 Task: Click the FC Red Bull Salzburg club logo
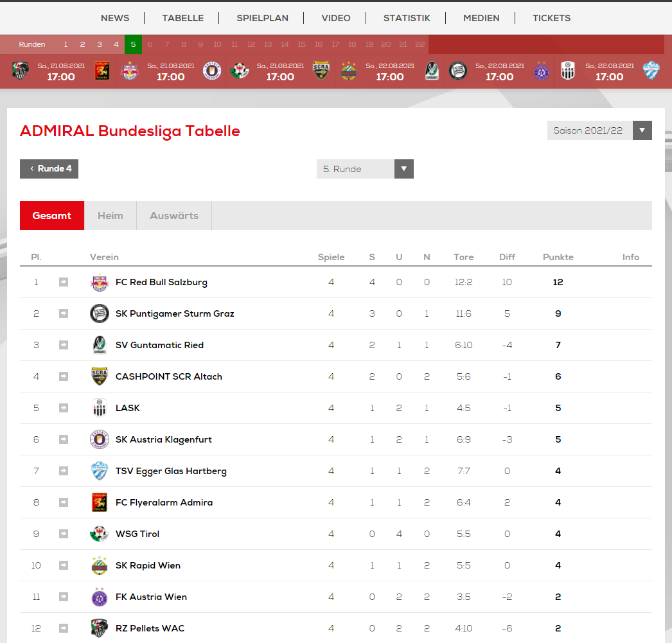pos(100,283)
